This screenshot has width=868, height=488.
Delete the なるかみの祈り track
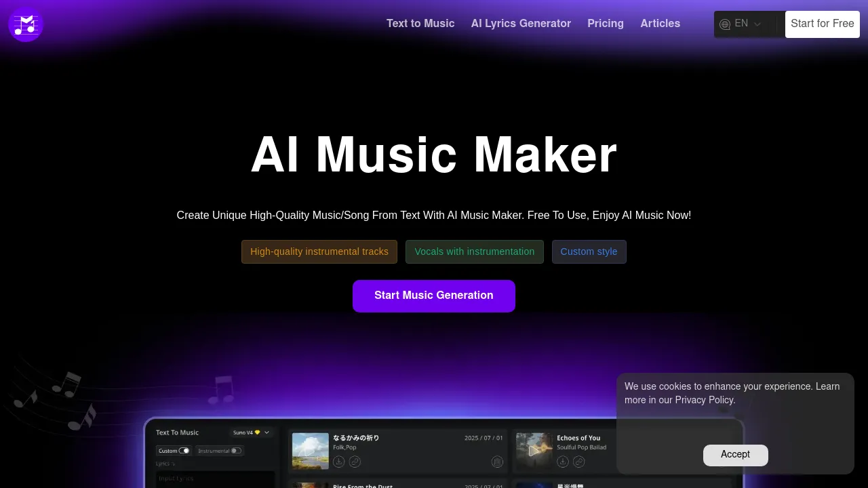point(497,462)
